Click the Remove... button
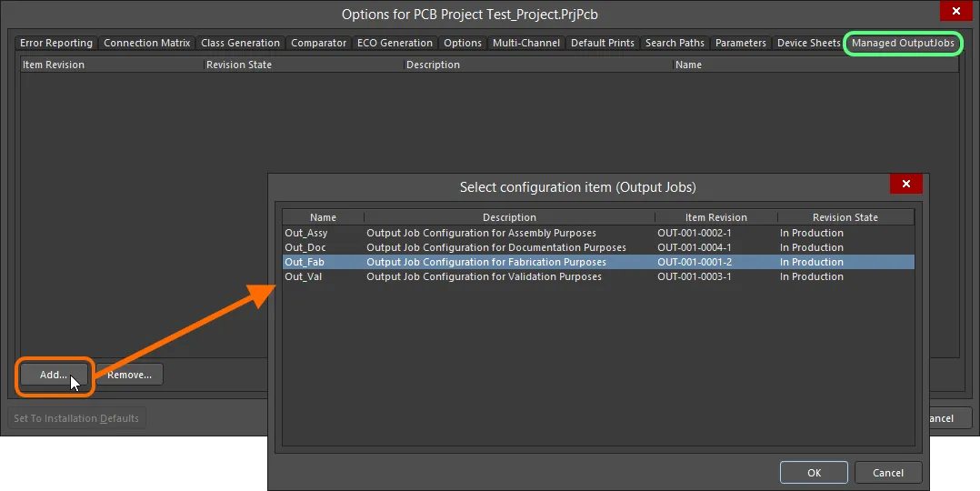Image resolution: width=980 pixels, height=491 pixels. (129, 375)
